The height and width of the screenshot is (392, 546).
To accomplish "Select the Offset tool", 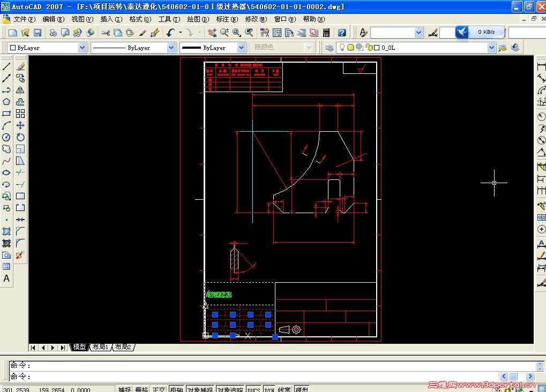I will [20, 102].
